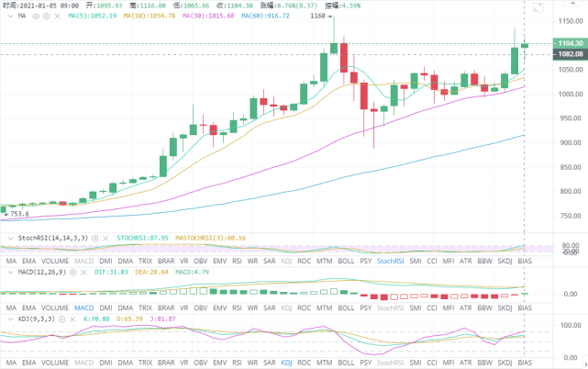Click the MA(30):1015.68 value label
Image resolution: width=588 pixels, height=369 pixels.
point(208,16)
